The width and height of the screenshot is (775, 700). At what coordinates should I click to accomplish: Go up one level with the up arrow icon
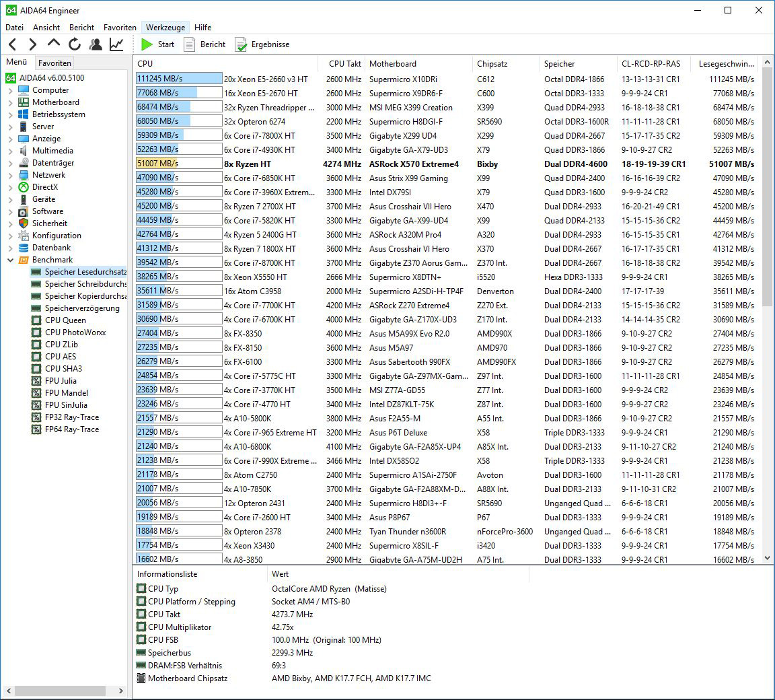coord(53,44)
